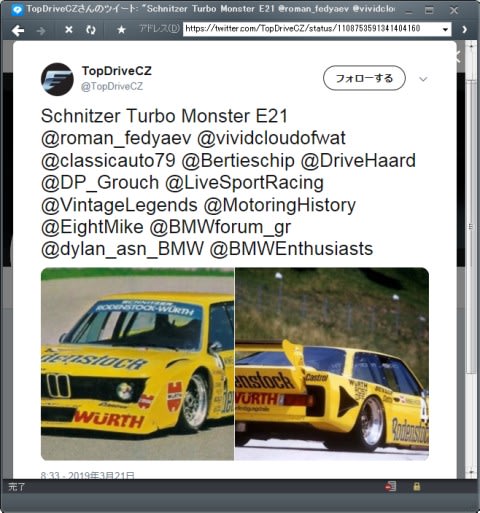The width and height of the screenshot is (480, 513).
Task: Bookmark the page with the star icon
Action: tap(121, 30)
